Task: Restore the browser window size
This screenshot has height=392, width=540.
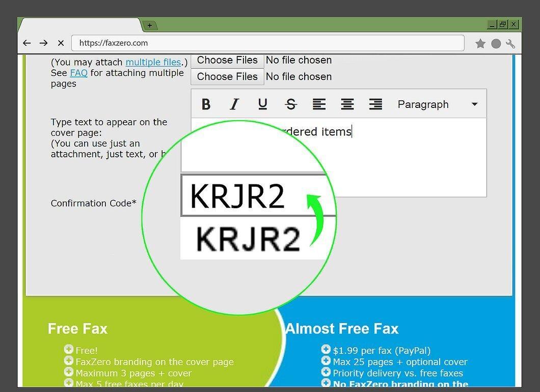Action: click(503, 24)
